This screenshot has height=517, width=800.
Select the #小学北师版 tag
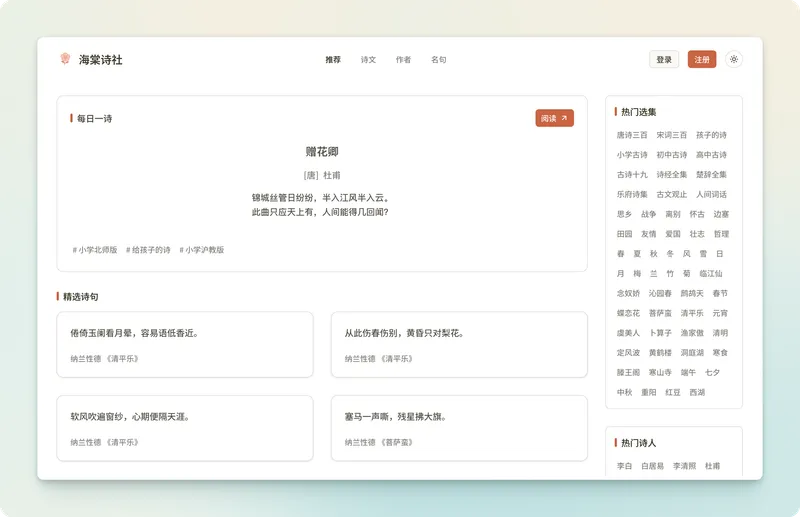coord(95,250)
